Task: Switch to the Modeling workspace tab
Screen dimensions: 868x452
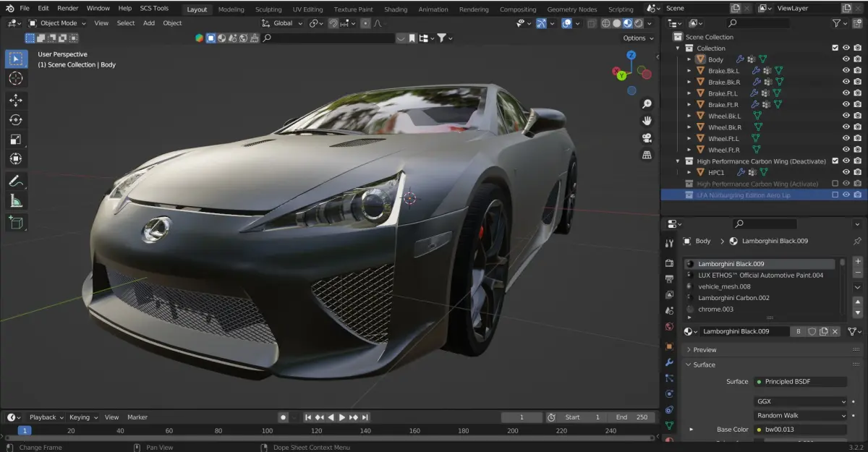Action: point(231,9)
